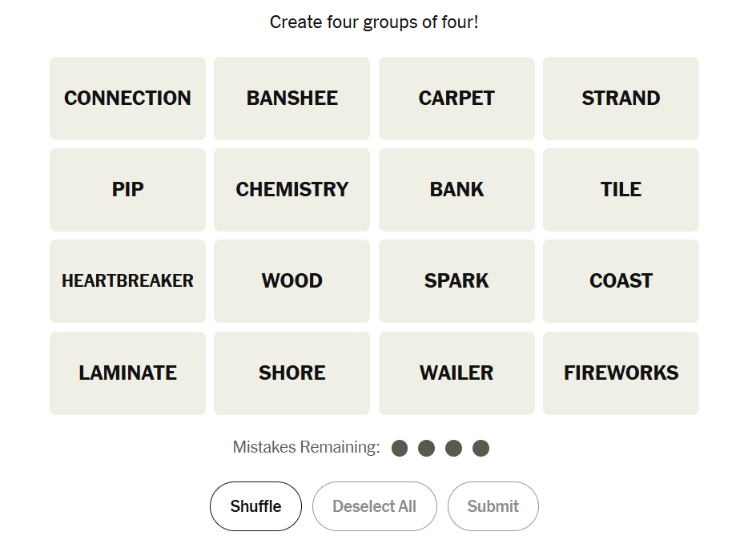Select the SPARK tile
Screen dimensions: 756x556
(456, 281)
